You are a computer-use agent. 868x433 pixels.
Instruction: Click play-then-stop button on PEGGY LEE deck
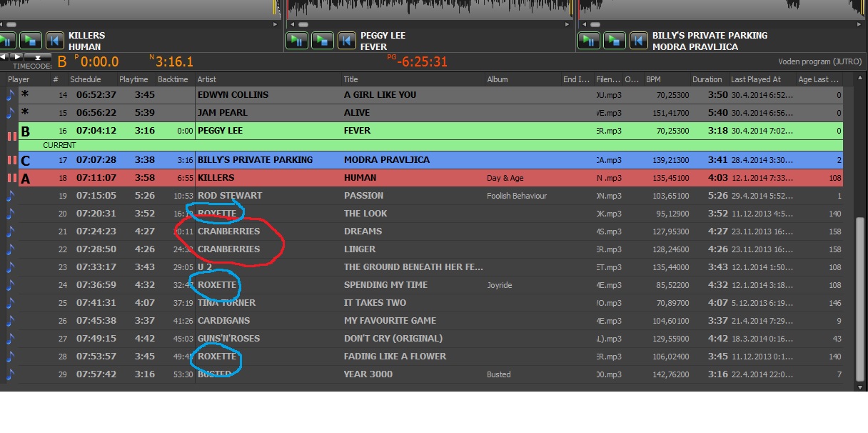(x=323, y=40)
